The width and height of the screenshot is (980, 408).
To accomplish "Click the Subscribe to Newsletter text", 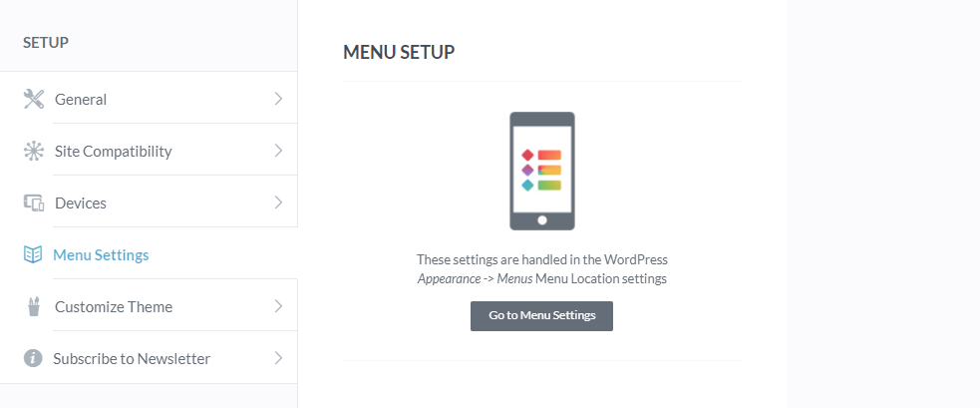I will (x=132, y=359).
